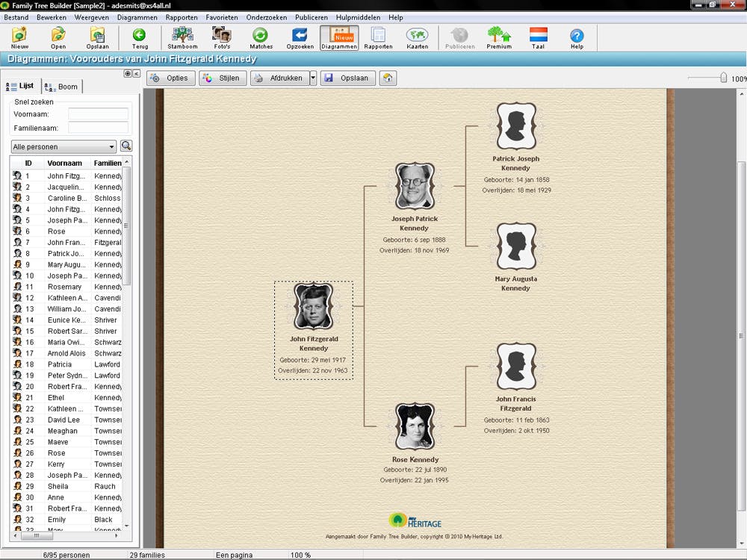Viewport: 747px width, 560px height.
Task: Click the Nieuw project toolbar icon
Action: point(19,37)
